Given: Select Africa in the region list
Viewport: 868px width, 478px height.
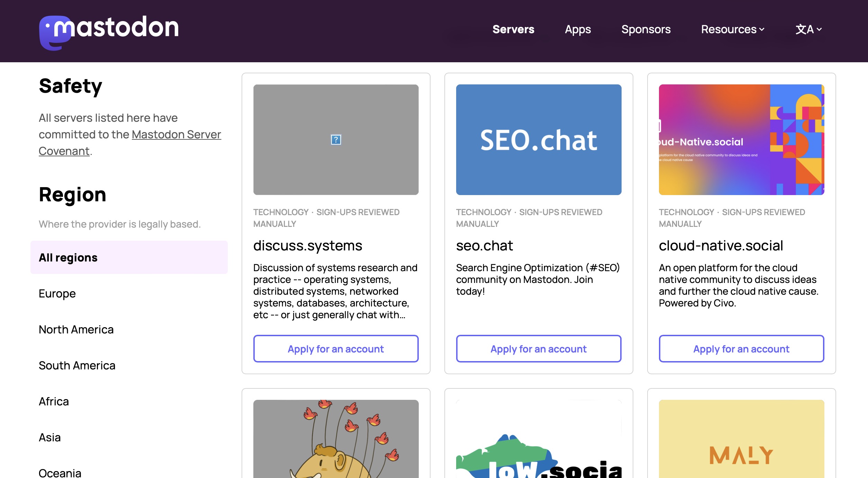Looking at the screenshot, I should pos(54,402).
